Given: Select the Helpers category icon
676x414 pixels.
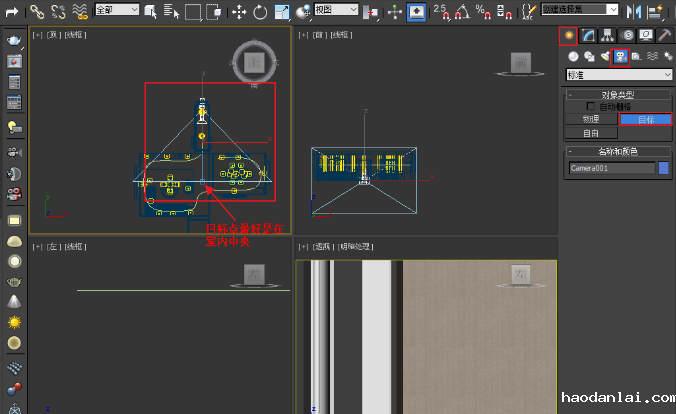Looking at the screenshot, I should tap(636, 56).
